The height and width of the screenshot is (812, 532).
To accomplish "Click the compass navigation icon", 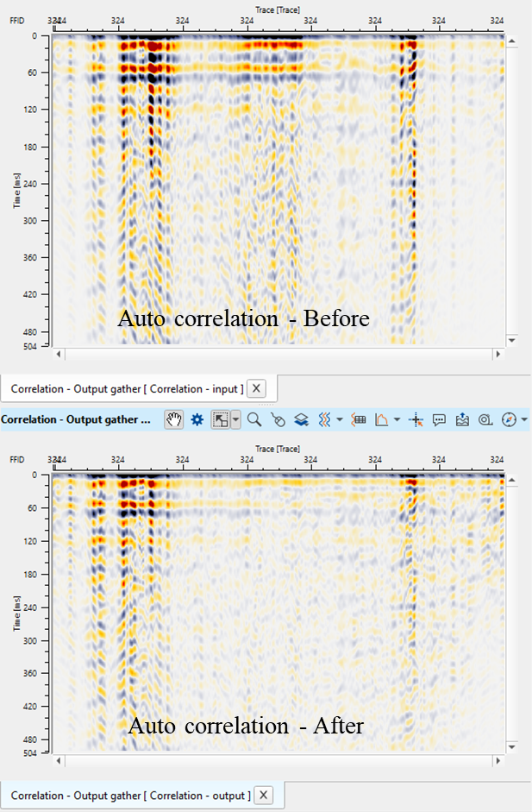I will click(510, 419).
